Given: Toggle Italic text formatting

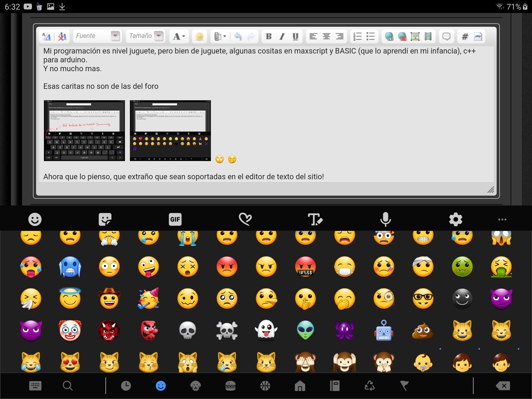Looking at the screenshot, I should tap(282, 36).
